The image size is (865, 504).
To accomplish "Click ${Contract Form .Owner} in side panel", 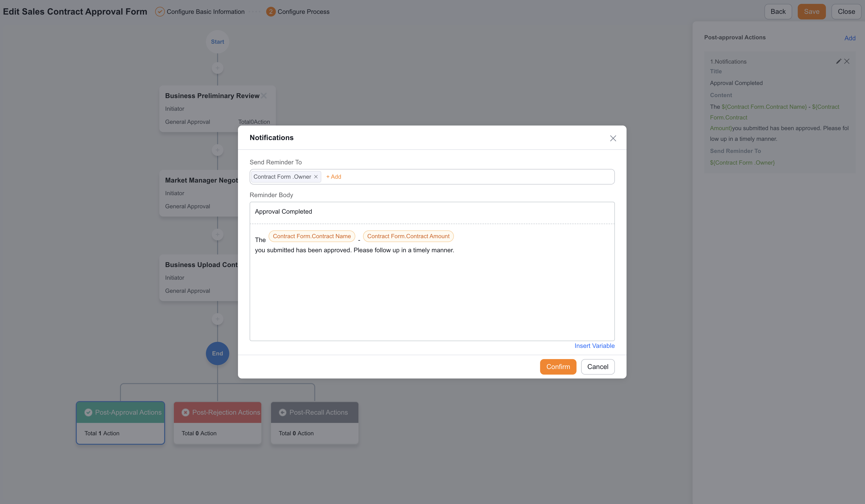I will pyautogui.click(x=742, y=163).
